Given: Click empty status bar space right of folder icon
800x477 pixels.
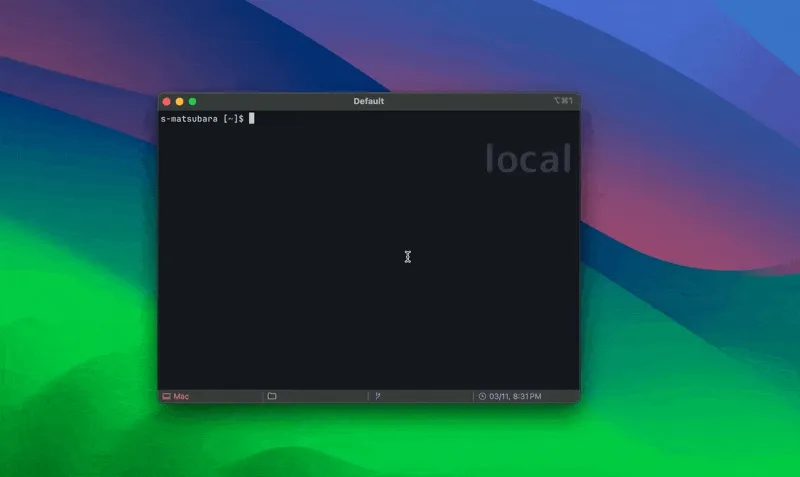Looking at the screenshot, I should [320, 396].
